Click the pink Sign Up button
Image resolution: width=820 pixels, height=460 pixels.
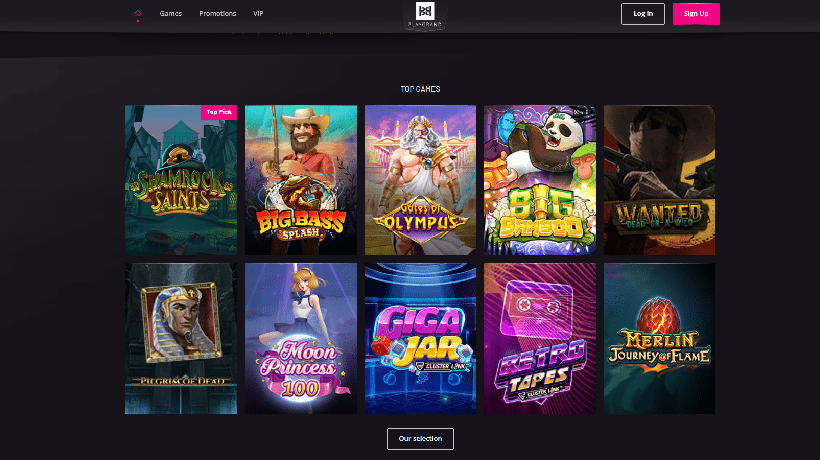point(696,14)
